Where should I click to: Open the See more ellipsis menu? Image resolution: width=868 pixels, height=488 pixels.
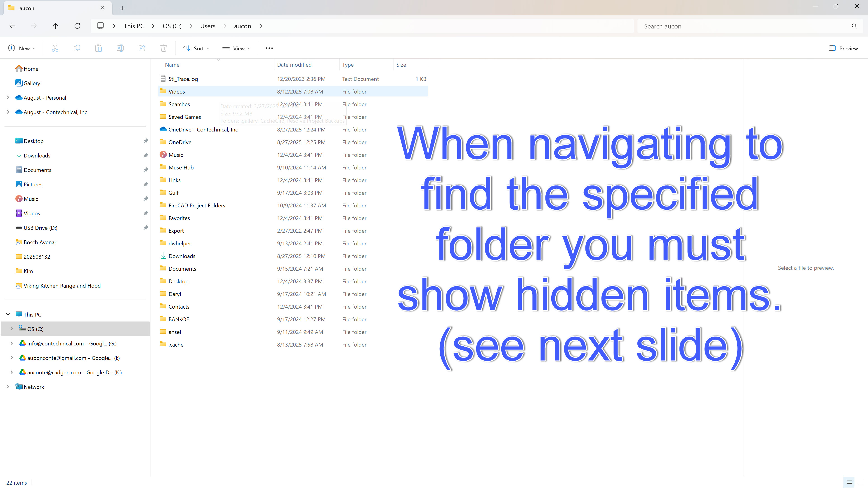269,48
